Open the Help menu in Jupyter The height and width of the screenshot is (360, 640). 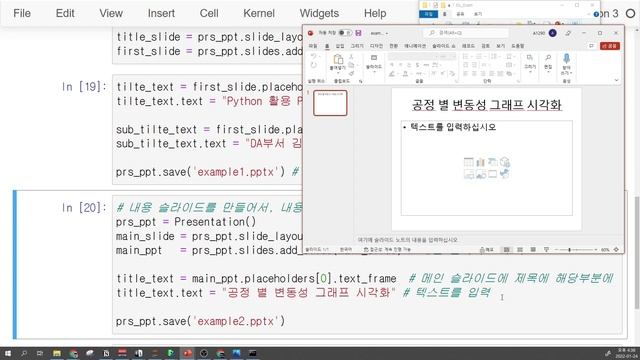click(x=375, y=13)
